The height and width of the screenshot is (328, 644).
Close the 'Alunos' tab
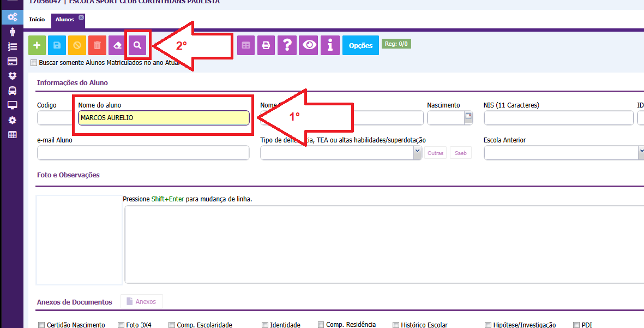[x=81, y=17]
